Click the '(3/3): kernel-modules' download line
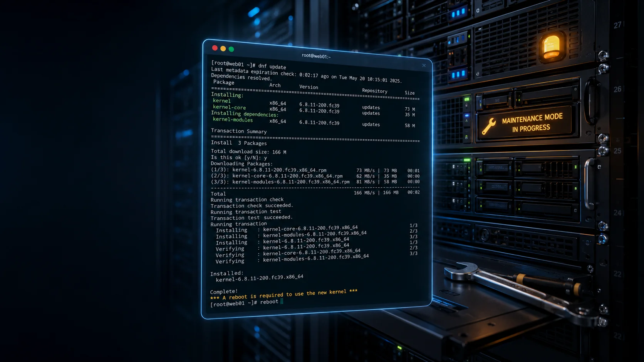The image size is (644, 362). coord(315,182)
